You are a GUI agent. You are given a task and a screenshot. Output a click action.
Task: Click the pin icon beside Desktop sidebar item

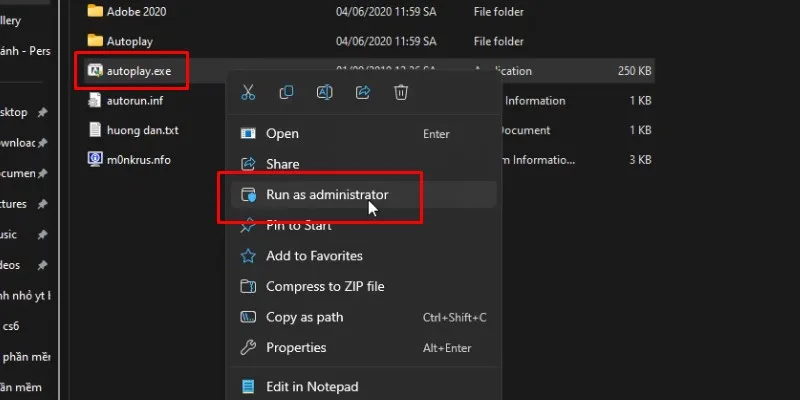click(43, 113)
